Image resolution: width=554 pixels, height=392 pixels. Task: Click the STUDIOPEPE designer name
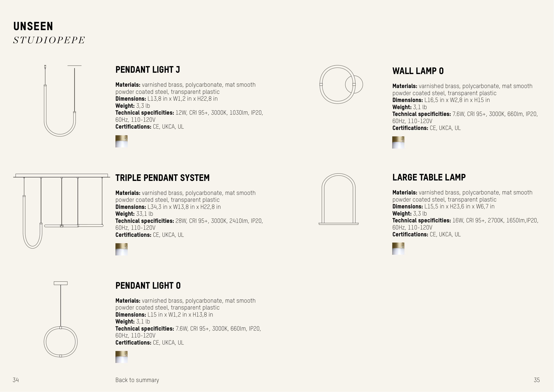click(49, 40)
